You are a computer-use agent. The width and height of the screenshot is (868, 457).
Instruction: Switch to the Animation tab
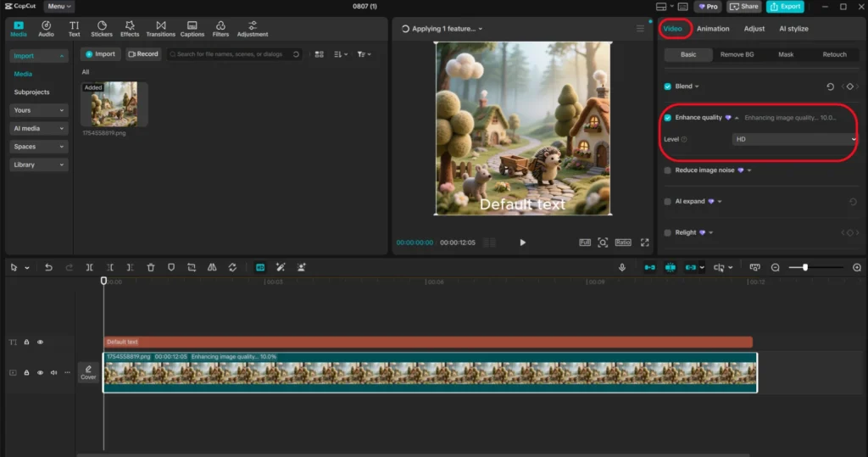tap(713, 29)
